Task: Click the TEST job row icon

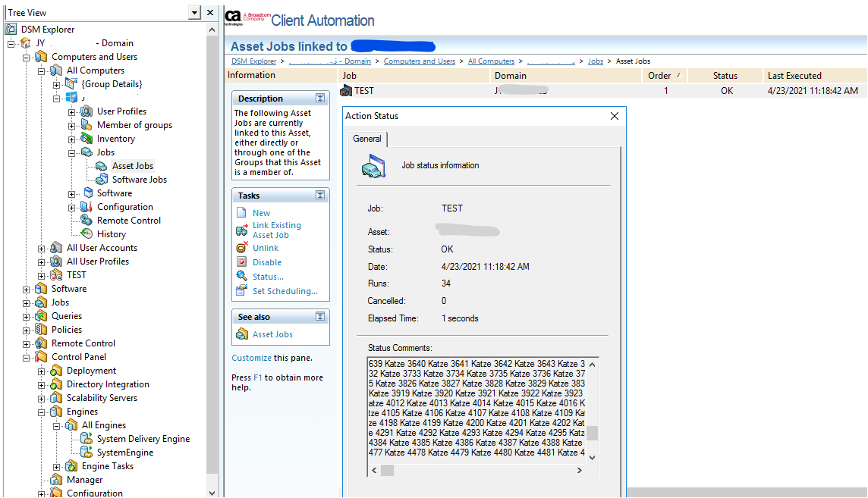Action: pos(347,91)
